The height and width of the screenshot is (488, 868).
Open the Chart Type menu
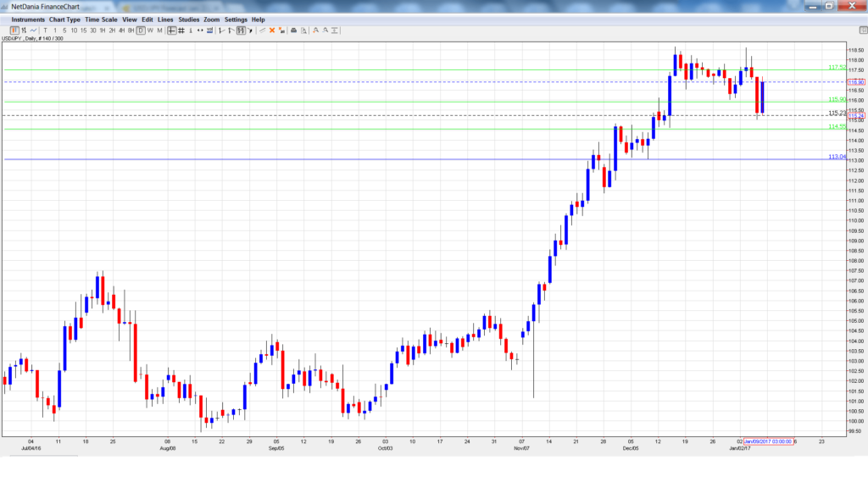point(64,19)
